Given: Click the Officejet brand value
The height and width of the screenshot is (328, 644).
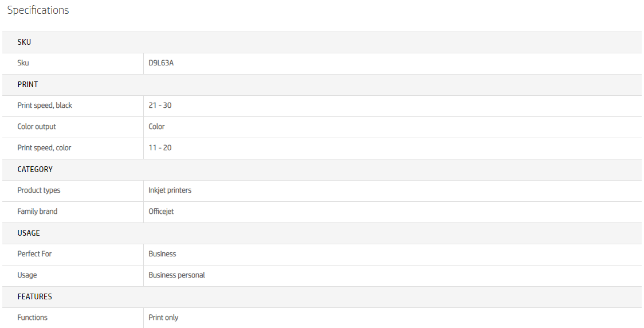Looking at the screenshot, I should (x=161, y=212).
